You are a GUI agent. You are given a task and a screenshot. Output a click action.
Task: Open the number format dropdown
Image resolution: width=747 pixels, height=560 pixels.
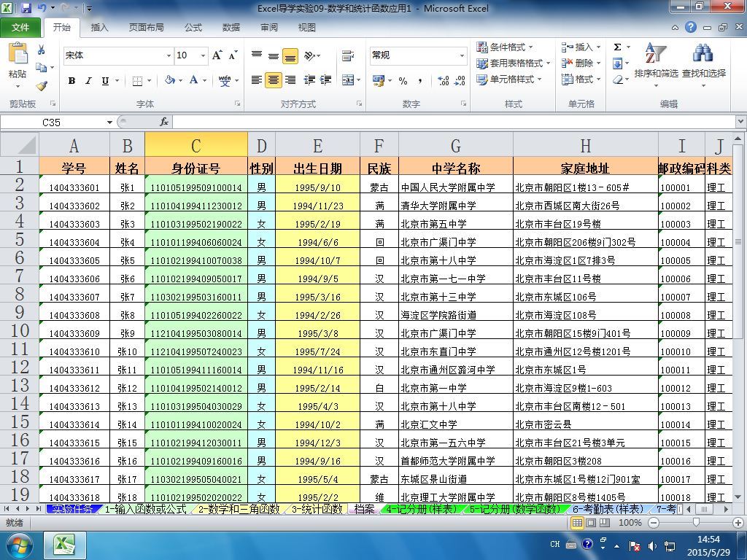[462, 55]
